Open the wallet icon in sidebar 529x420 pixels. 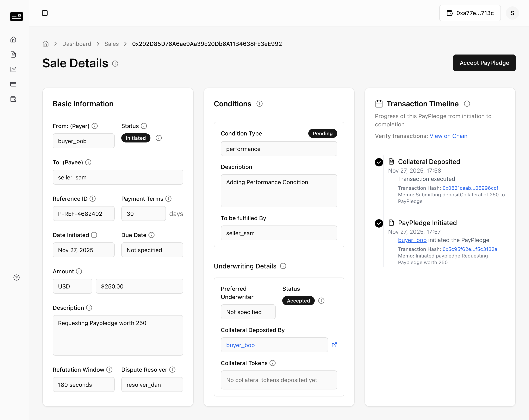(13, 99)
